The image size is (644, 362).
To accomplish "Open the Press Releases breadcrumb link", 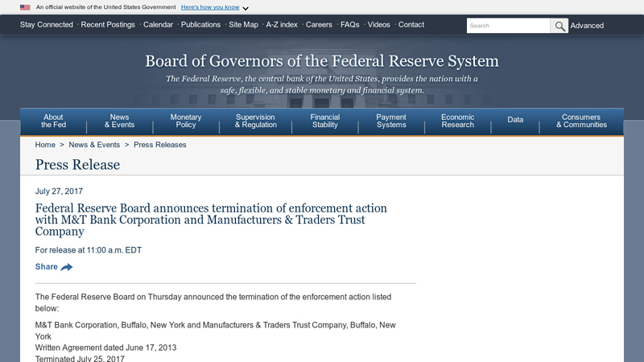I will click(159, 145).
